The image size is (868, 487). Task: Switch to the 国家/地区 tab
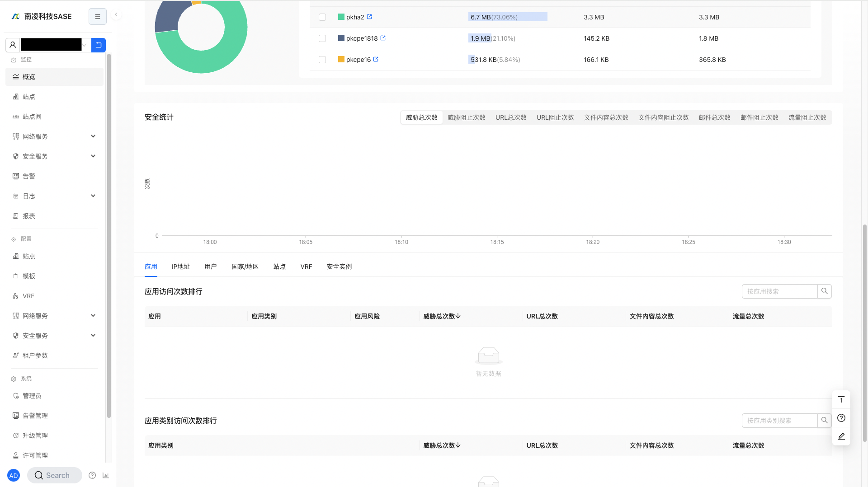pos(245,267)
